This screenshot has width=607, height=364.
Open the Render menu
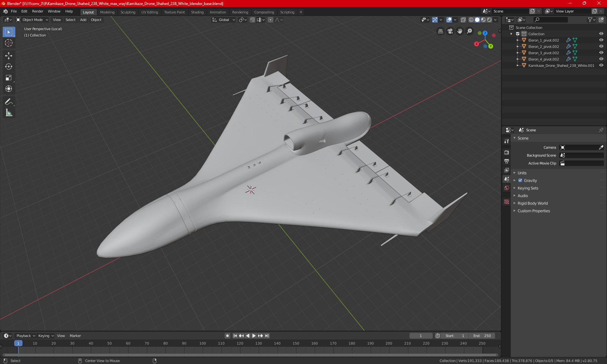[37, 11]
